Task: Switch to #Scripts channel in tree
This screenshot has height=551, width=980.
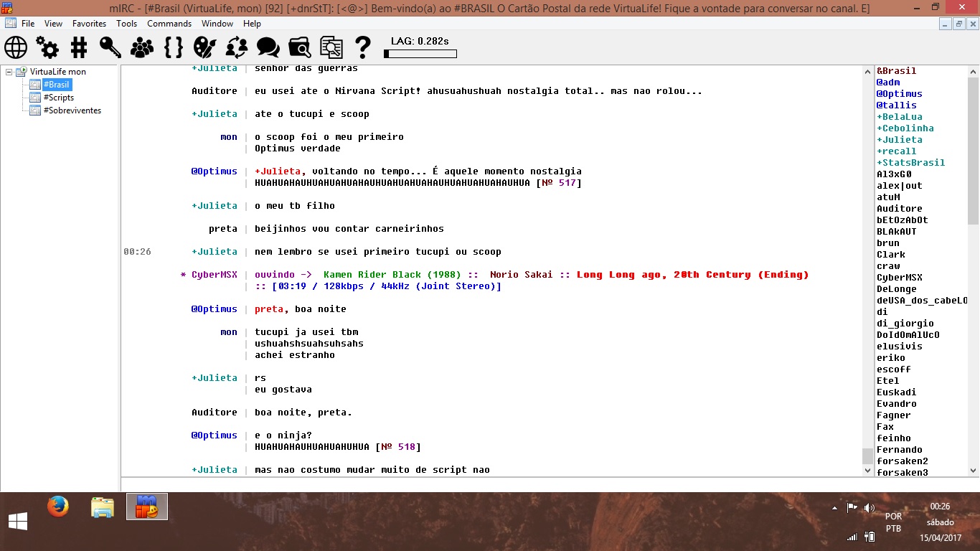Action: [59, 98]
